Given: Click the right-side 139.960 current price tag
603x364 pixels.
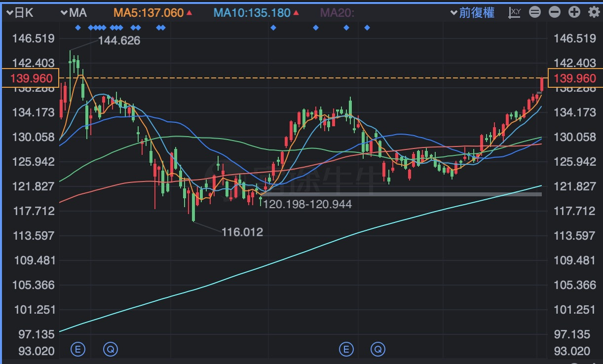Looking at the screenshot, I should [x=575, y=78].
